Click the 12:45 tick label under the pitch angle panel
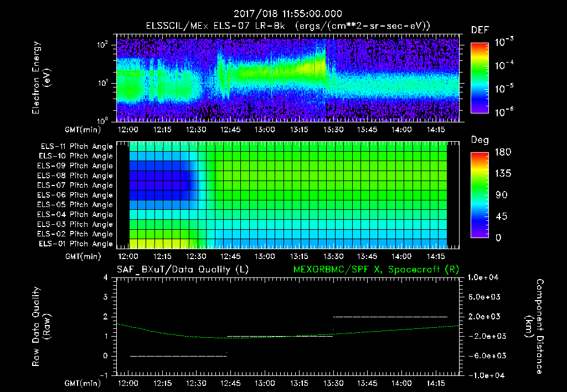Screen dimensions: 567x392 tap(230, 256)
